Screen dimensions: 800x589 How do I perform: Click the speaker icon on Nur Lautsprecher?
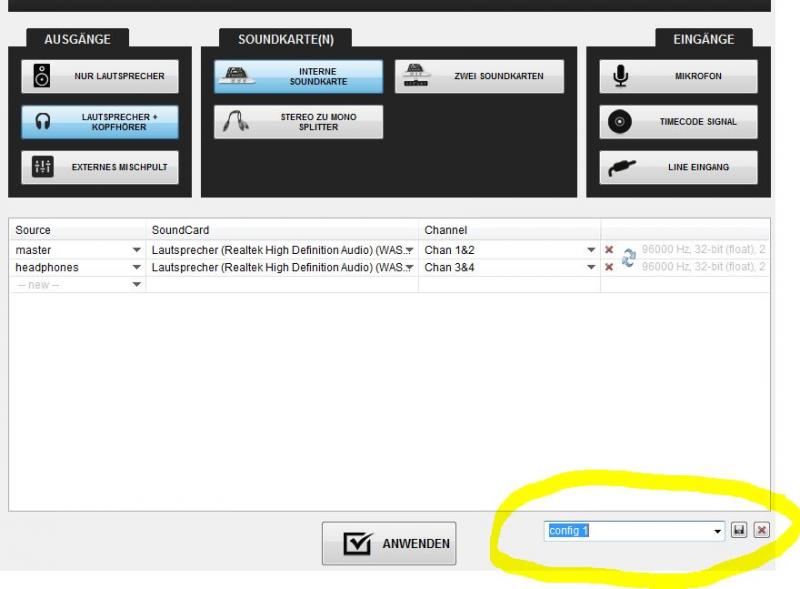(x=42, y=76)
